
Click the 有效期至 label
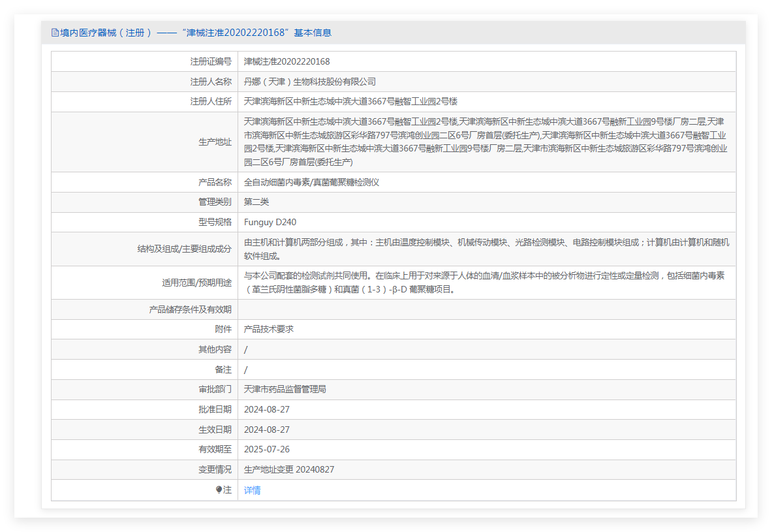tap(215, 449)
